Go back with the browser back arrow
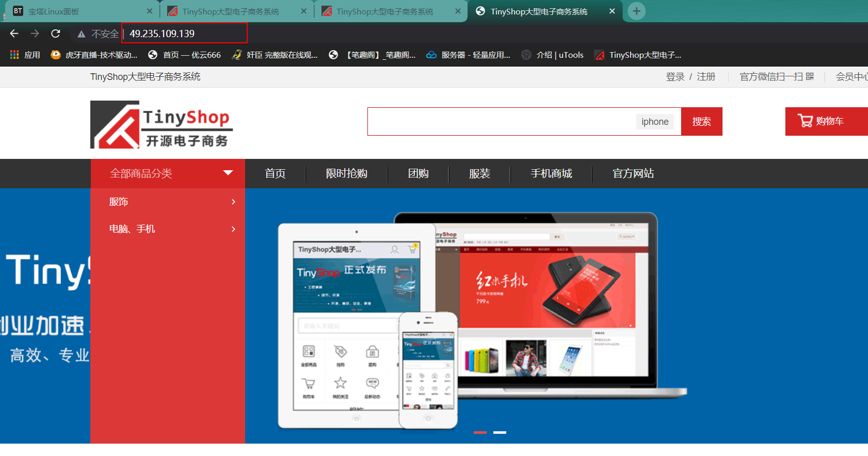 (14, 34)
